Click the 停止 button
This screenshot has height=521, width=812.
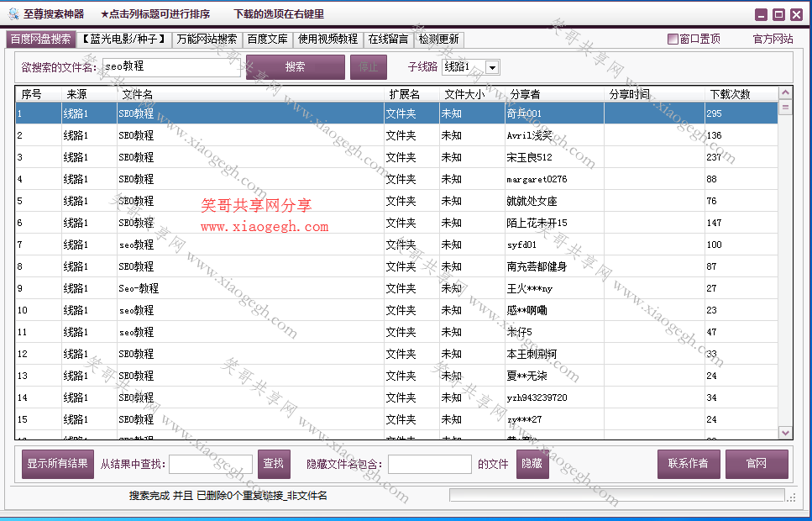coord(368,67)
